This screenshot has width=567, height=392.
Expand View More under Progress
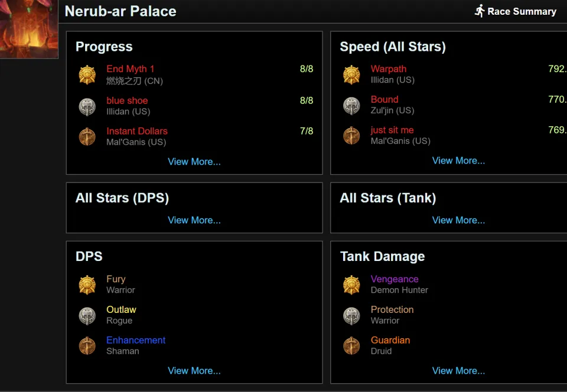[x=194, y=162]
